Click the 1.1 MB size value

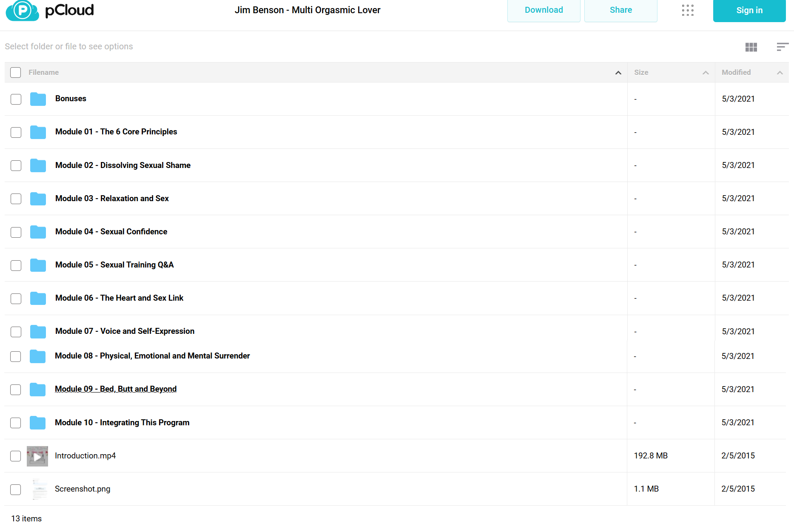pyautogui.click(x=646, y=489)
